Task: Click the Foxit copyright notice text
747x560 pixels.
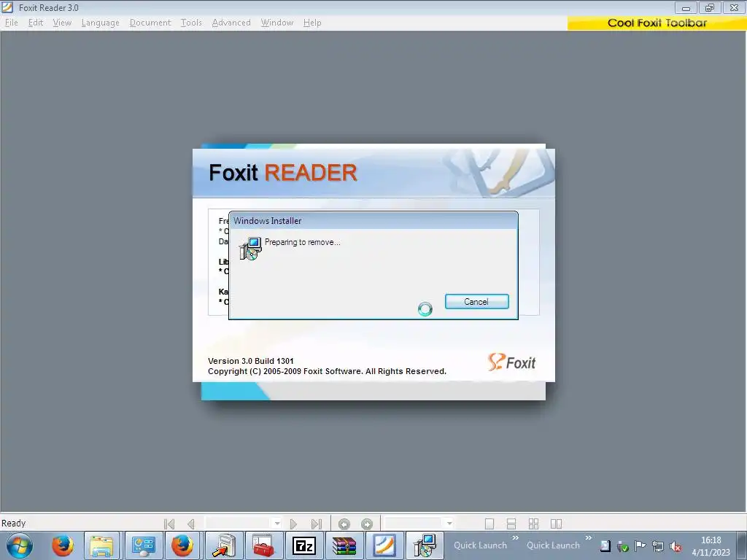Action: point(327,371)
